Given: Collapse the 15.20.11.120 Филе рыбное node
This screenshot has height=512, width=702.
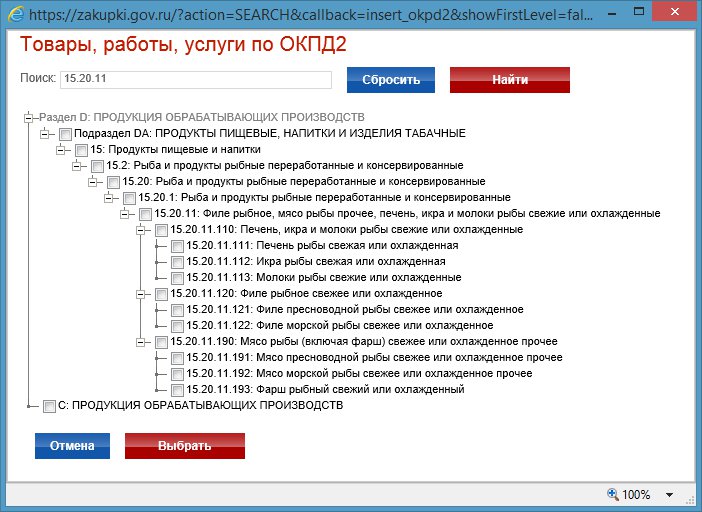Looking at the screenshot, I should pyautogui.click(x=141, y=294).
